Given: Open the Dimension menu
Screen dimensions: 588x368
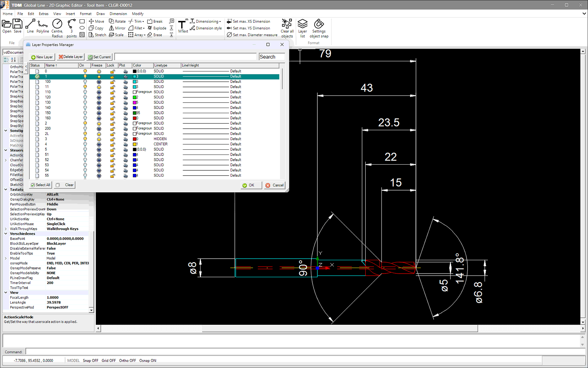Looking at the screenshot, I should (118, 14).
